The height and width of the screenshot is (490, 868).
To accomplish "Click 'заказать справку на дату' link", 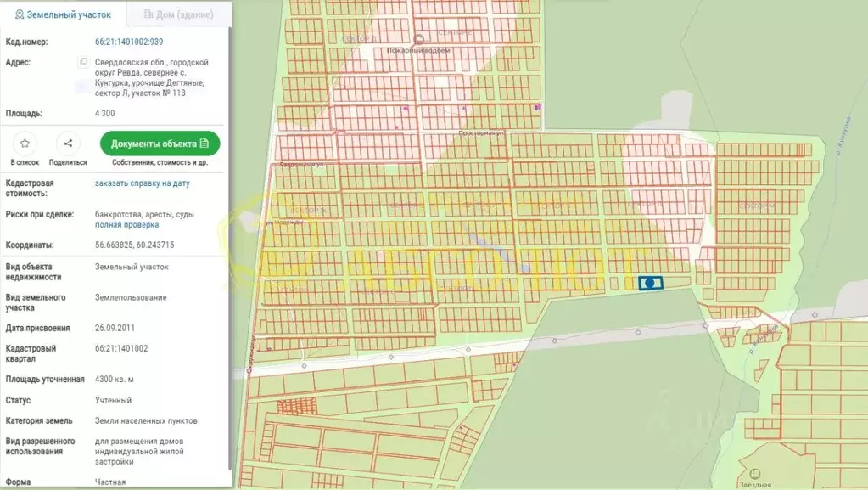I will [x=142, y=183].
